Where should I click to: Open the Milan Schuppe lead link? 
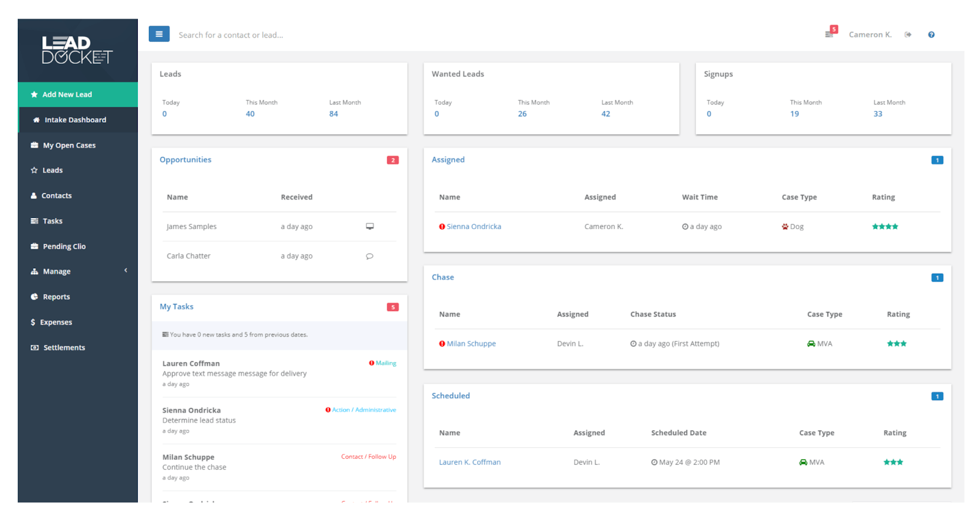[x=471, y=344]
